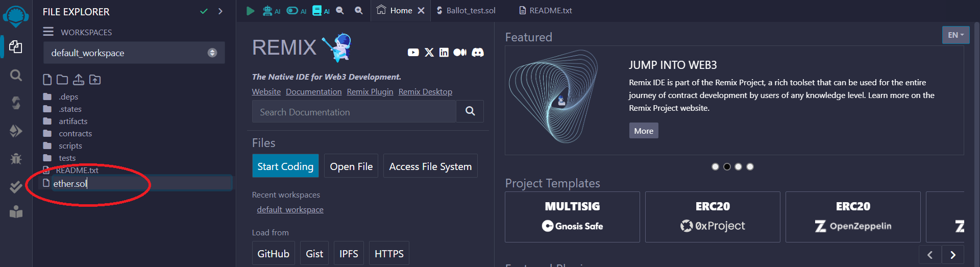Image resolution: width=980 pixels, height=267 pixels.
Task: Open the Debugger bug icon
Action: [16, 159]
